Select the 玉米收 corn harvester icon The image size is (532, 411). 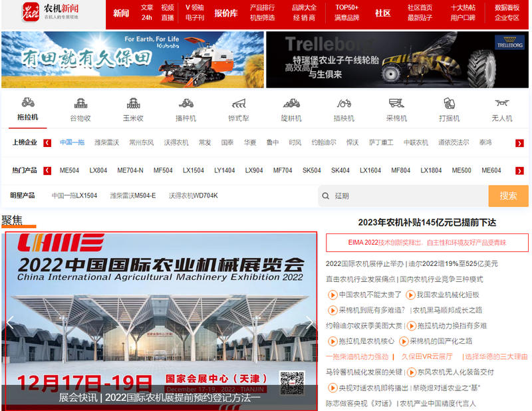[x=134, y=103]
